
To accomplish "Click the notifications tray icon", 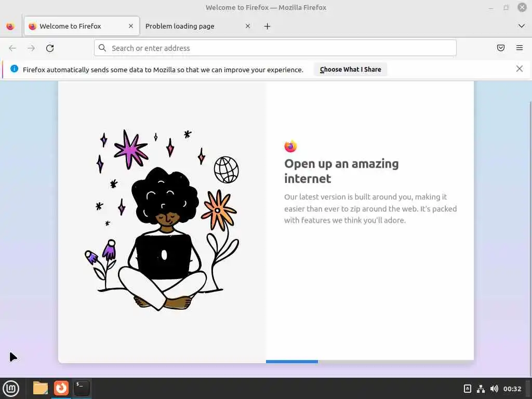I will coord(468,389).
